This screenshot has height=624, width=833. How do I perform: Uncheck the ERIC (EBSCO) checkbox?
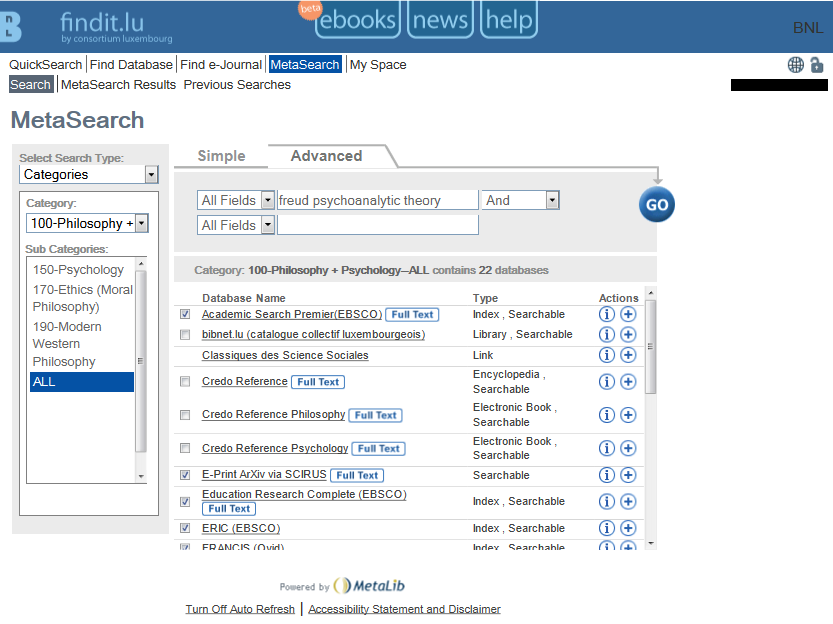pyautogui.click(x=185, y=528)
